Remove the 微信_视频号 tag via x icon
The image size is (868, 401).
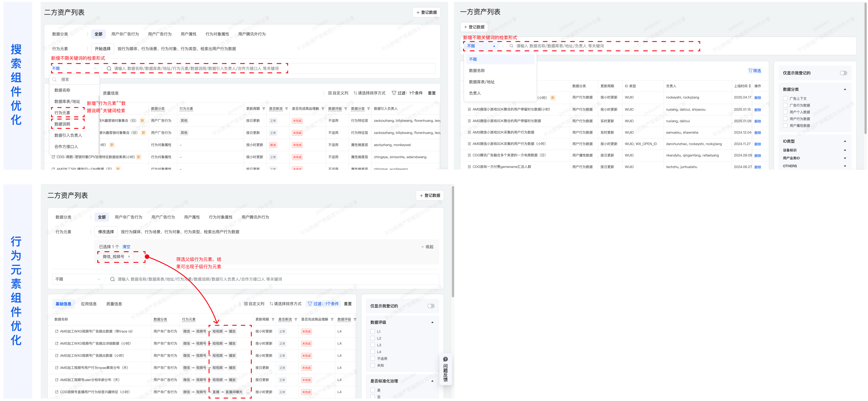129,257
